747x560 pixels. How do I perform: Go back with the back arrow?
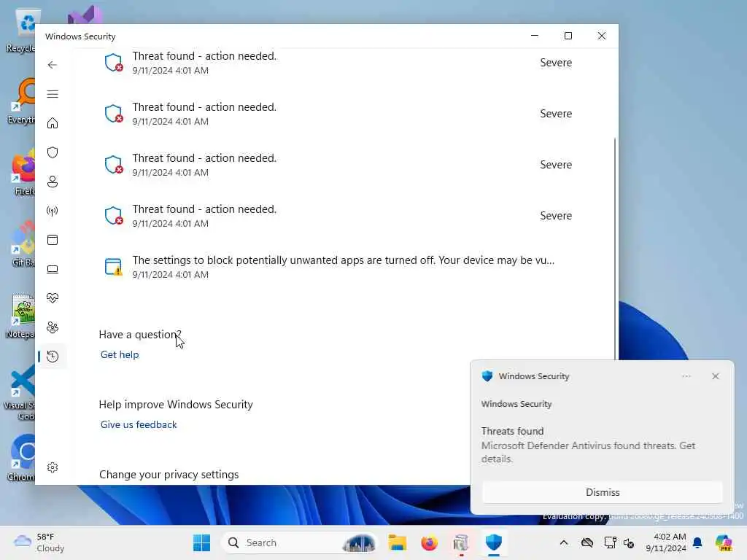[x=53, y=65]
